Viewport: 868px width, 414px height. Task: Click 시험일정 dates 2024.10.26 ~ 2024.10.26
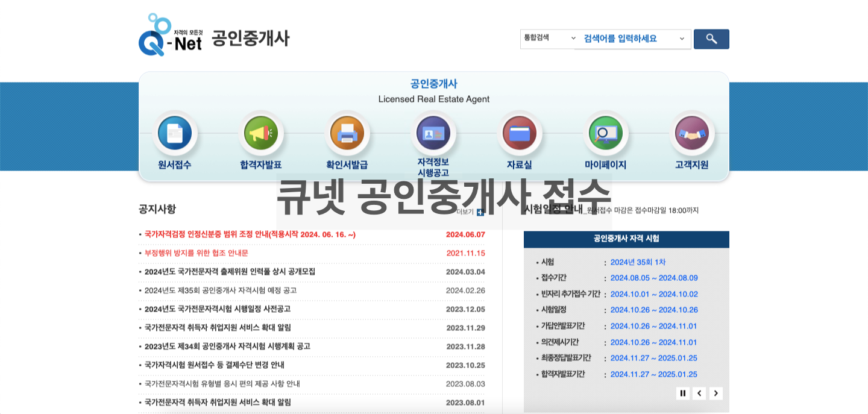tap(654, 310)
